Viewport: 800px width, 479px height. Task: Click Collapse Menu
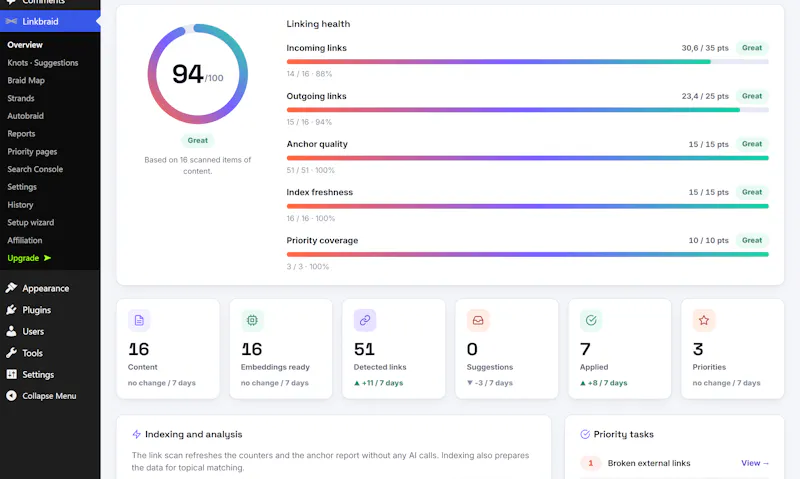[50, 395]
